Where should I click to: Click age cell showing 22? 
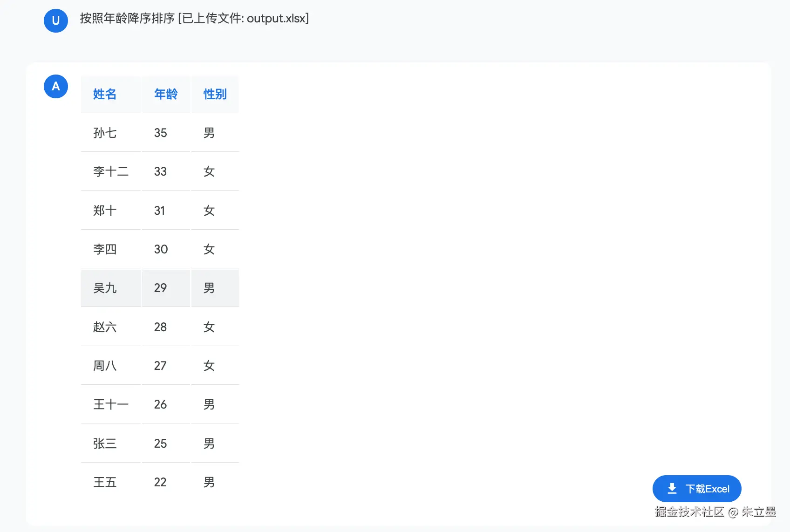click(166, 482)
